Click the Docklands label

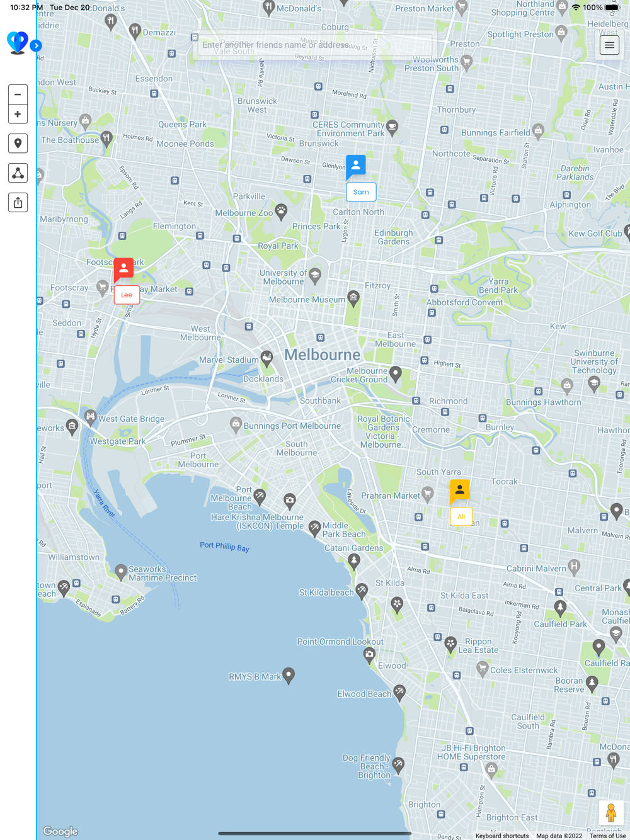click(263, 379)
